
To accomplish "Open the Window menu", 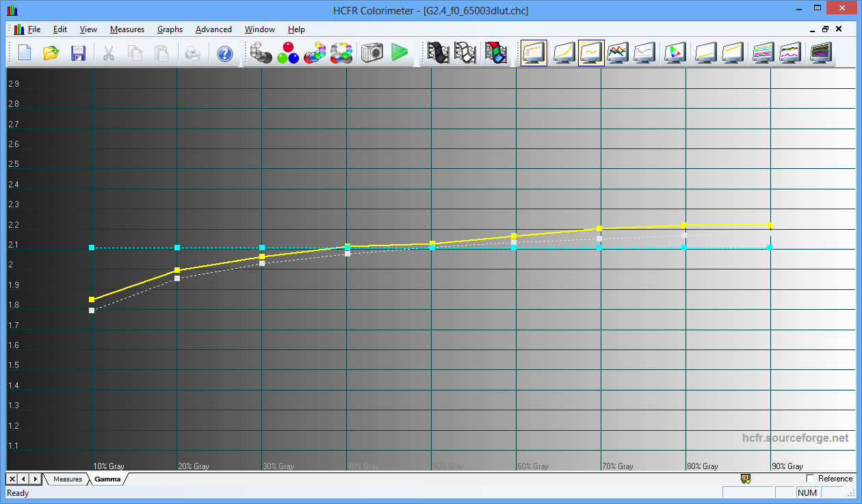I will click(260, 29).
